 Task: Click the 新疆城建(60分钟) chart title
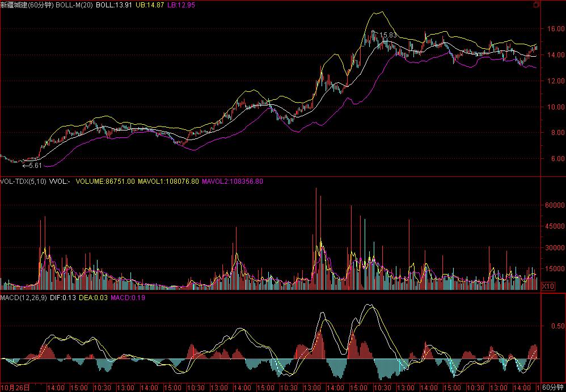click(27, 6)
